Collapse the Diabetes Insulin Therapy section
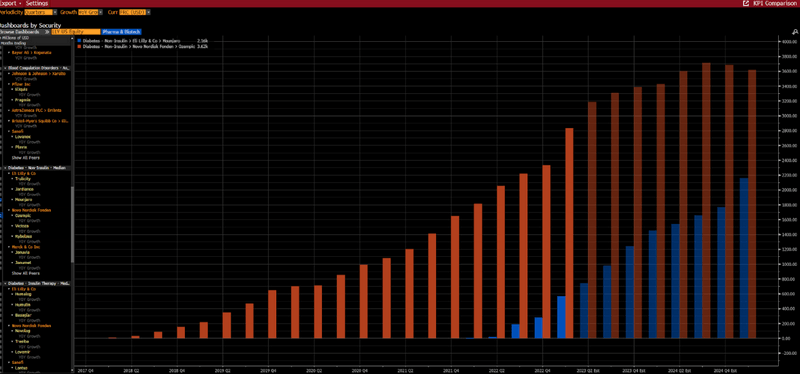This screenshot has height=374, width=800. [6, 283]
